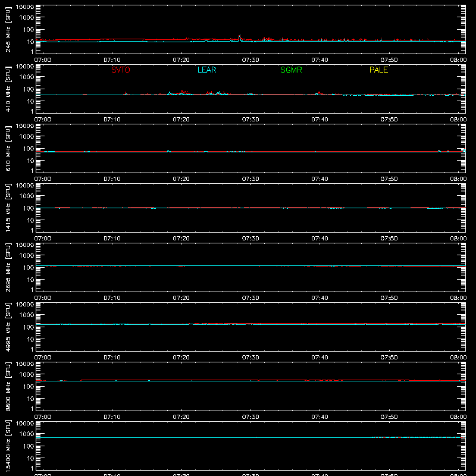Click 07:30 time label under the 245 MHz panel

[x=250, y=60]
